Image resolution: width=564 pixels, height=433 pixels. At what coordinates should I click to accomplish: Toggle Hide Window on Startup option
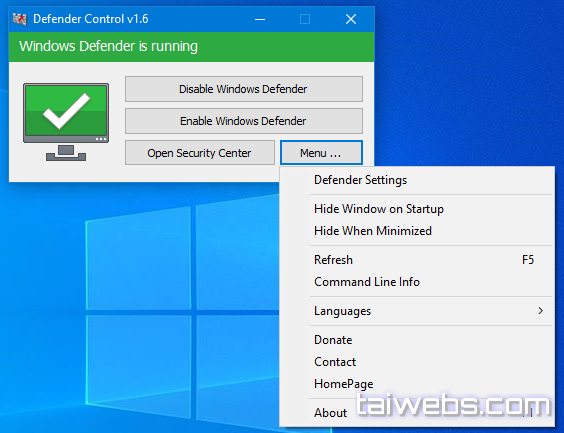point(417,209)
